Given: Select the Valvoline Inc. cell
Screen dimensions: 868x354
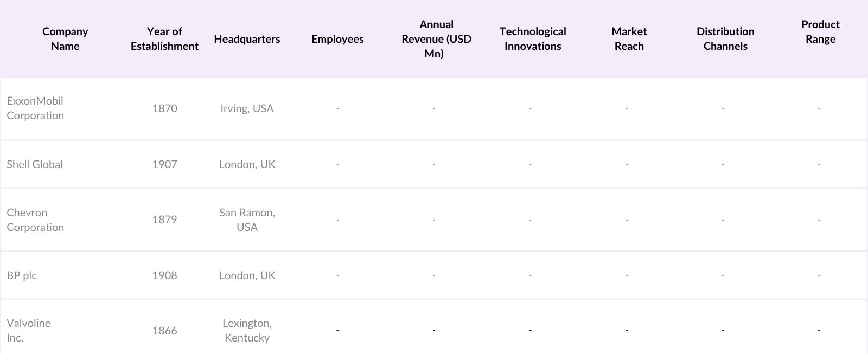Looking at the screenshot, I should click(28, 330).
